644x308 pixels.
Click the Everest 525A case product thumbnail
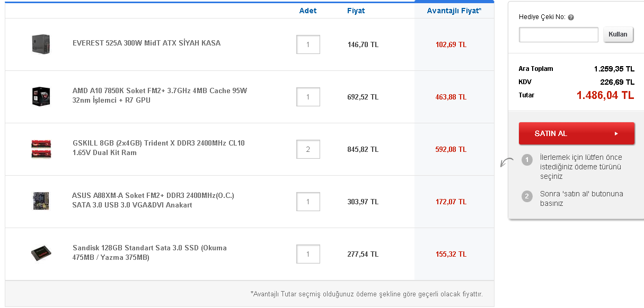(x=41, y=44)
